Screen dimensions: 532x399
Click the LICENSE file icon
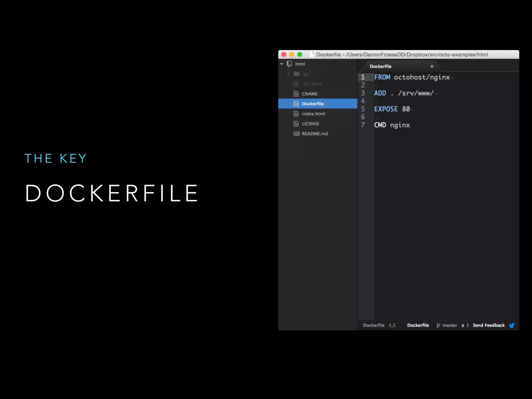[x=296, y=124]
